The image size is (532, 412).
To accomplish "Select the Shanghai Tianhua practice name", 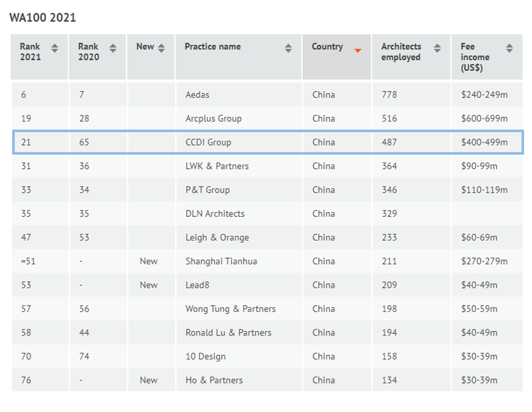I will (221, 261).
